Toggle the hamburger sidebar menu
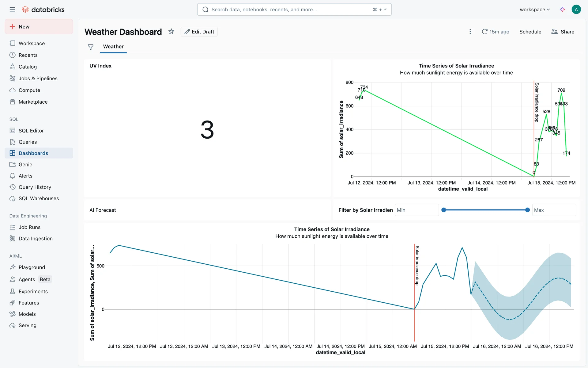The height and width of the screenshot is (368, 588). (12, 10)
